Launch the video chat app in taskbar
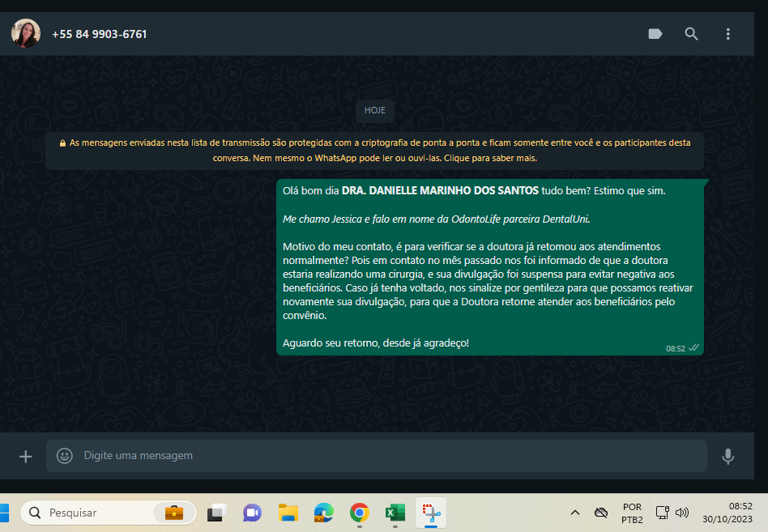Image resolution: width=768 pixels, height=532 pixels. [252, 513]
